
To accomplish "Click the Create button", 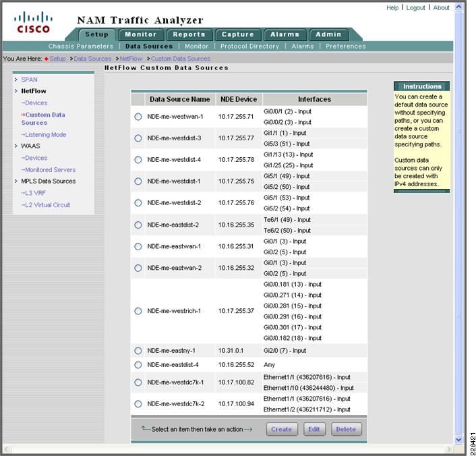I will [x=282, y=429].
